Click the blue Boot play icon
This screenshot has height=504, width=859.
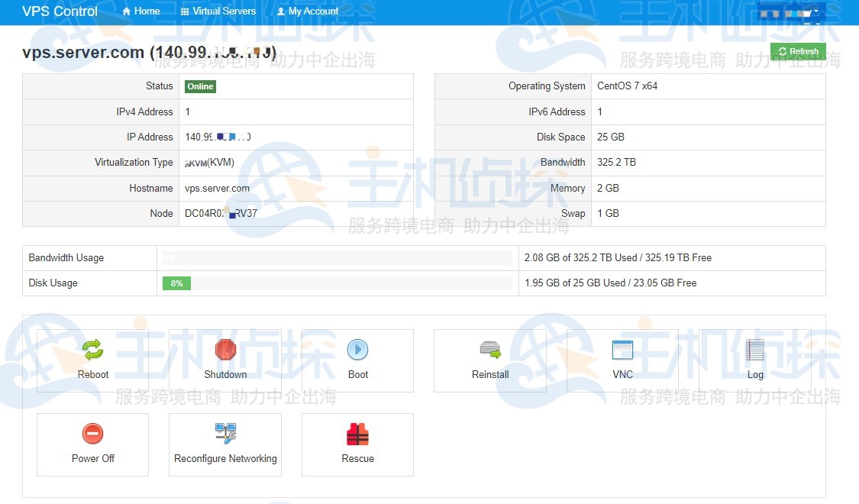[357, 350]
